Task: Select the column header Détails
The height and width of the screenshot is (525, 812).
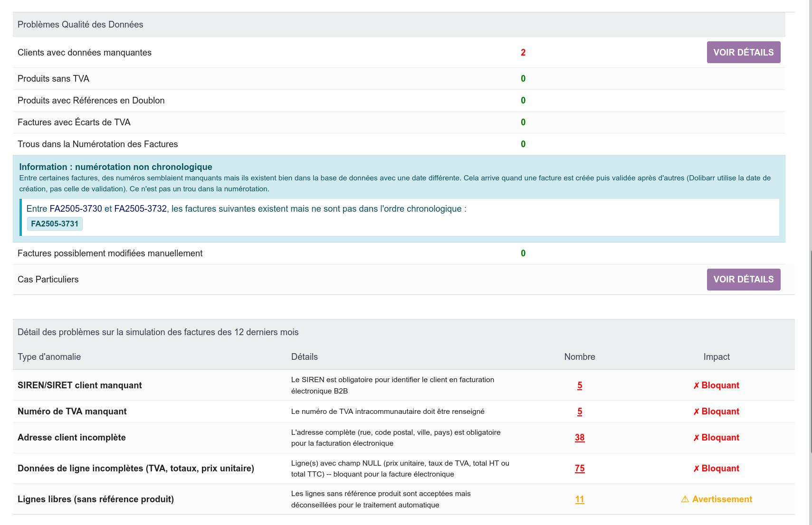Action: 304,357
